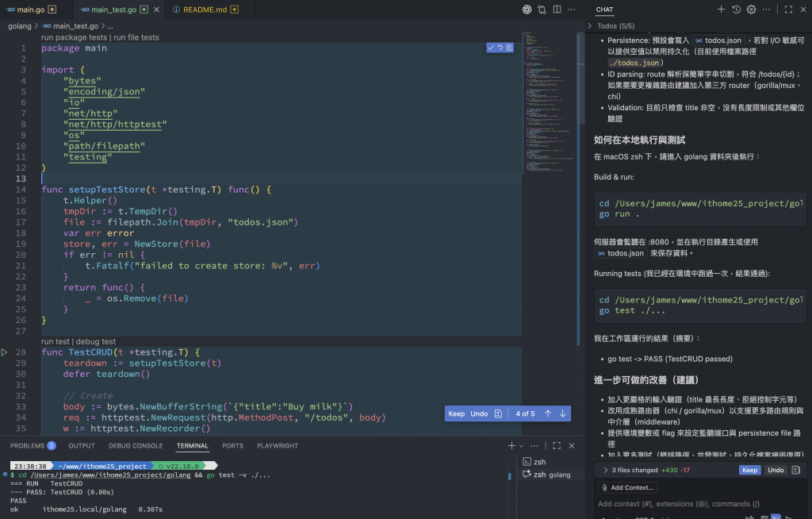Click the go run code block
Viewport: 812px width, 519px height.
click(x=700, y=209)
